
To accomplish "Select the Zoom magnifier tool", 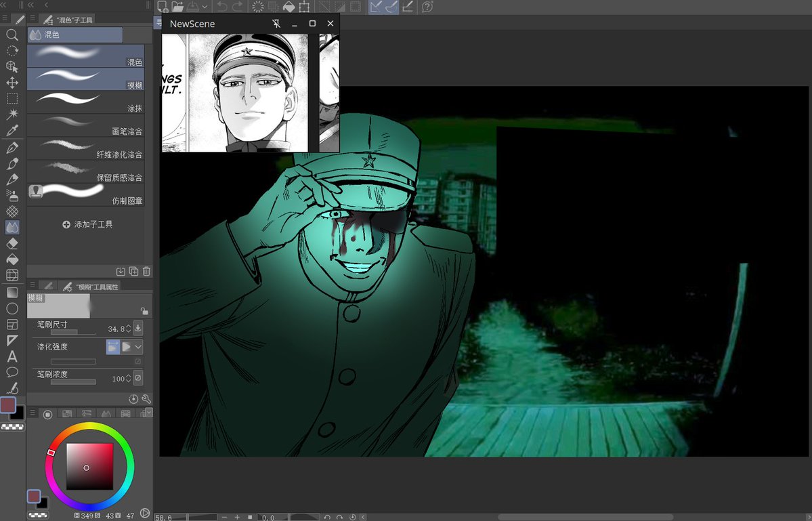I will [x=12, y=35].
